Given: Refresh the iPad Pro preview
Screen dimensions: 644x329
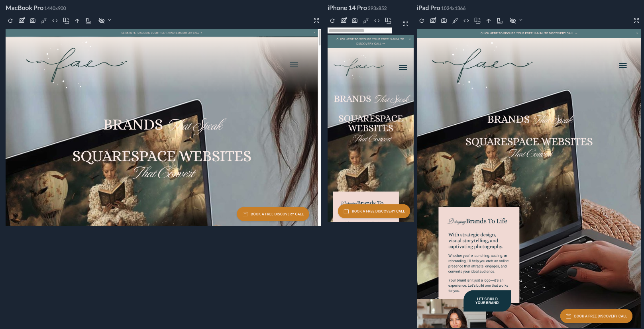Looking at the screenshot, I should tap(422, 21).
